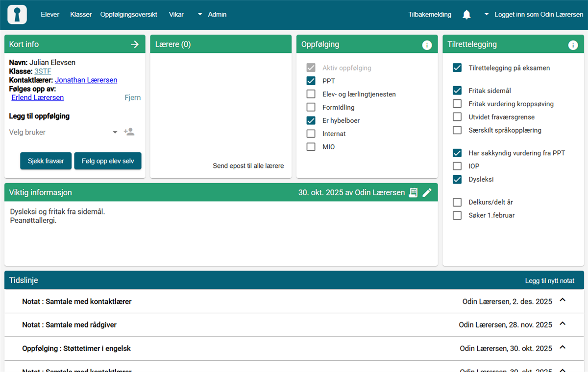Screen dimensions: 588x372
Task: Click Legg til nytt notat
Action: click(x=549, y=281)
